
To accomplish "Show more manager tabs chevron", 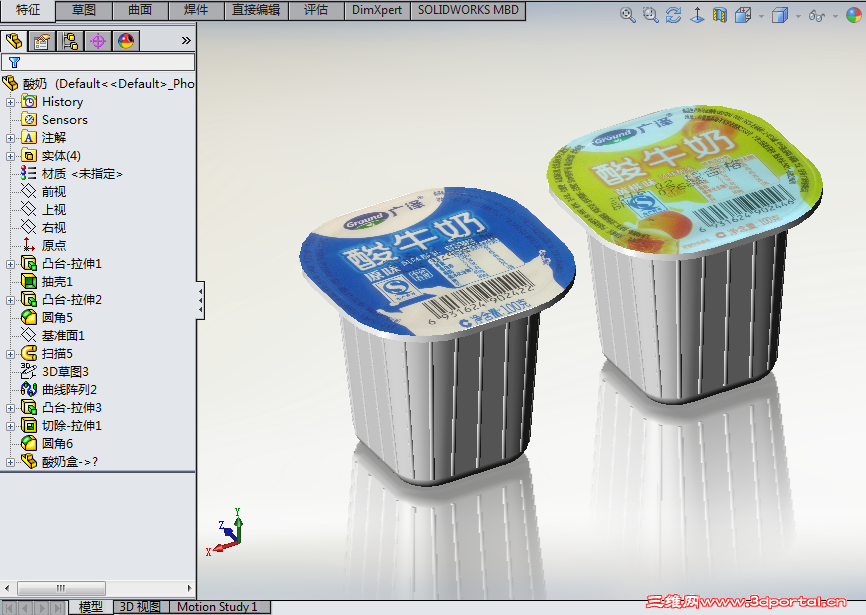I will pos(186,40).
